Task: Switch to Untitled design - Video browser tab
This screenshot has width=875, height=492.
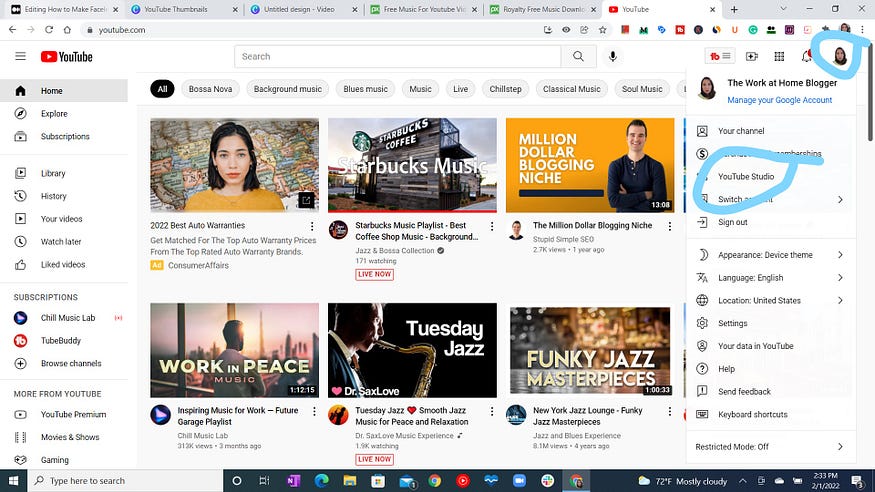Action: 304,9
